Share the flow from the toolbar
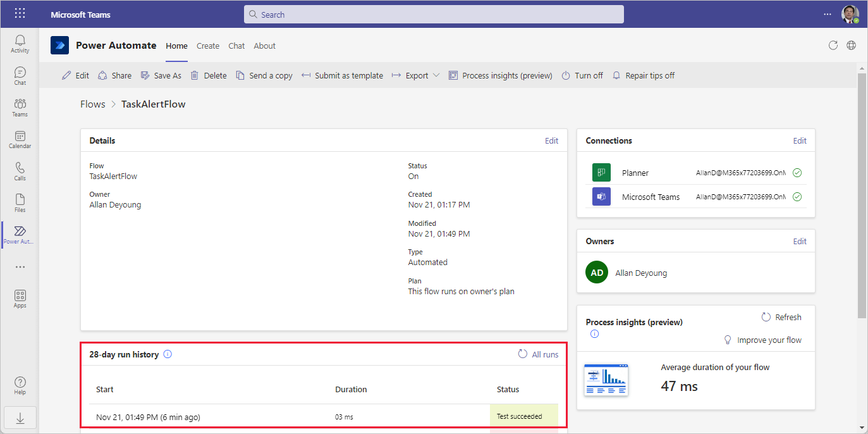 pos(114,75)
